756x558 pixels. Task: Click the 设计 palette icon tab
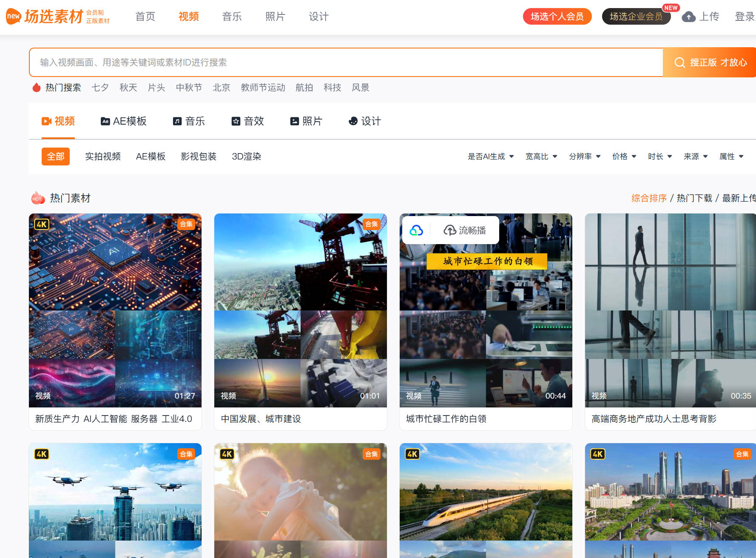coord(353,122)
